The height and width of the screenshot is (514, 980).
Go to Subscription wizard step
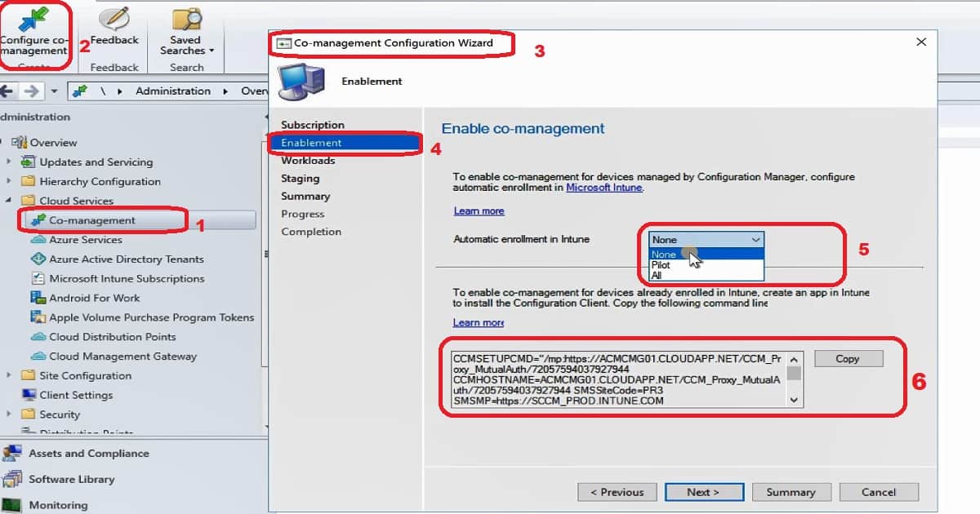tap(313, 125)
